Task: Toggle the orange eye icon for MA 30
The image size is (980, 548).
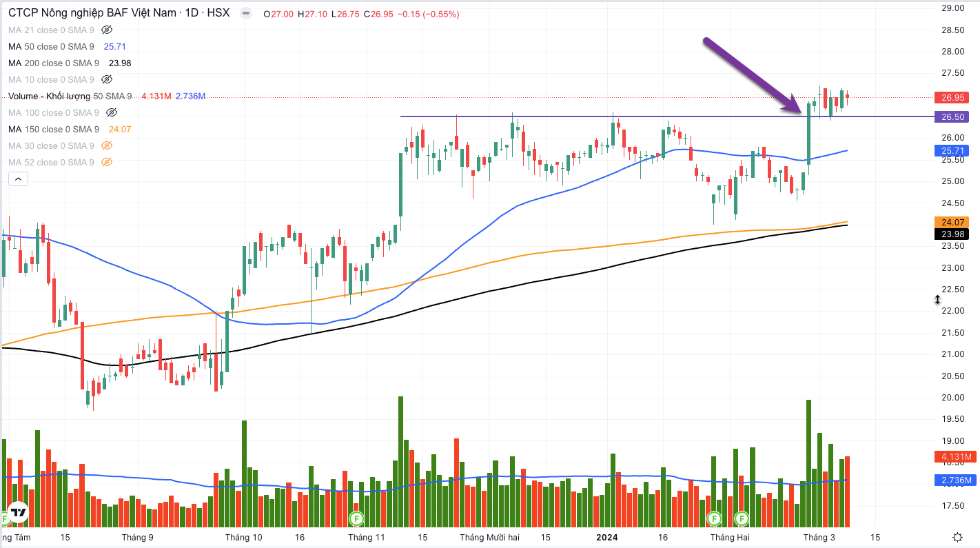Action: (106, 145)
